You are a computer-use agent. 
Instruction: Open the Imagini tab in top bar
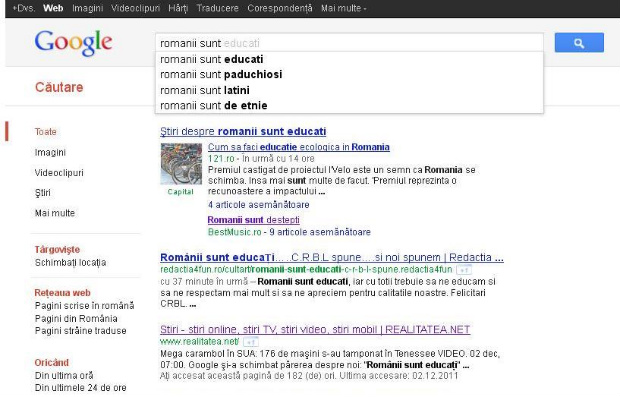87,8
